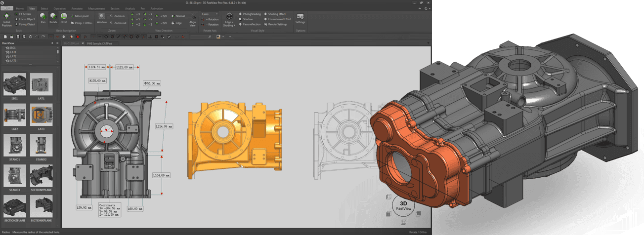Click Focus Object option
The height and width of the screenshot is (235, 644).
pyautogui.click(x=25, y=19)
